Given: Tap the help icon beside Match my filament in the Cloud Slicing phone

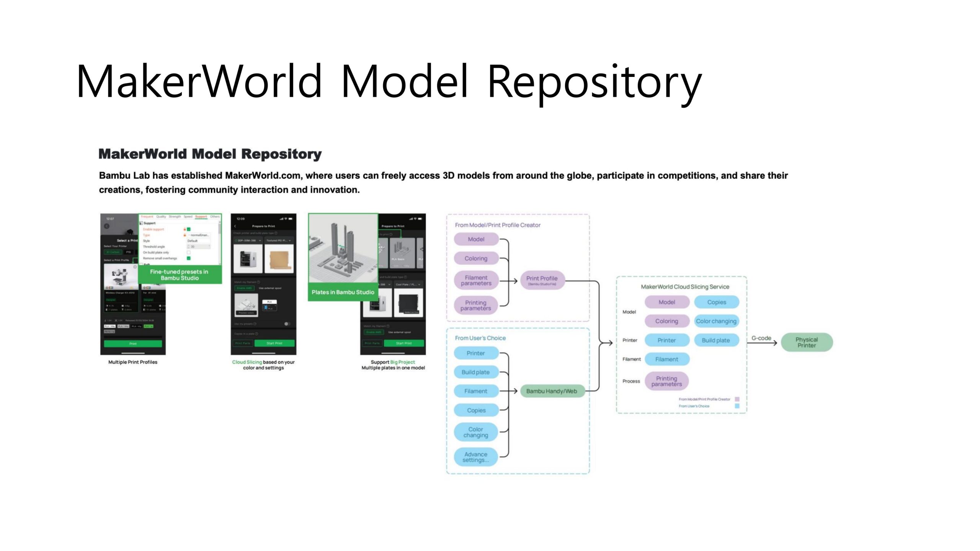Looking at the screenshot, I should point(258,282).
